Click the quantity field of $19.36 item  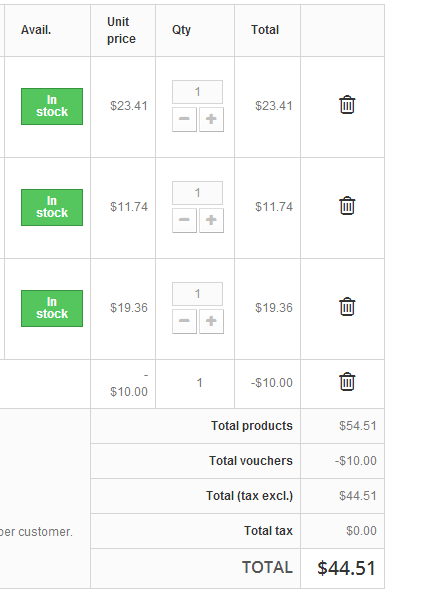point(197,294)
